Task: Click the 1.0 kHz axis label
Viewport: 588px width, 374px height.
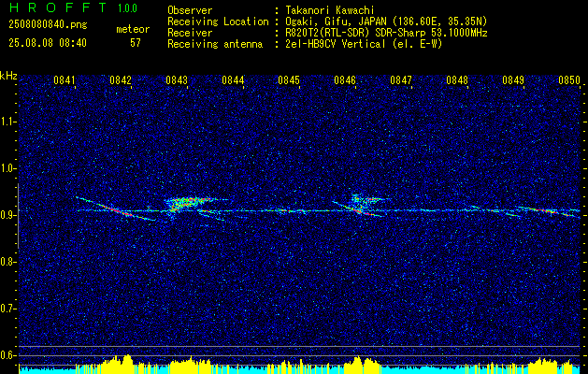Action: 7,169
